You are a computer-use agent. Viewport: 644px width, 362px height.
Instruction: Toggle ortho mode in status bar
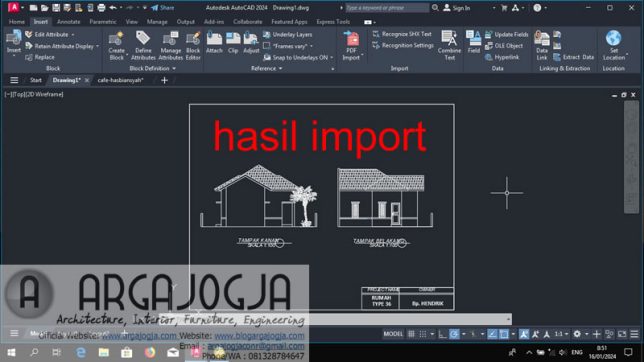tap(442, 334)
